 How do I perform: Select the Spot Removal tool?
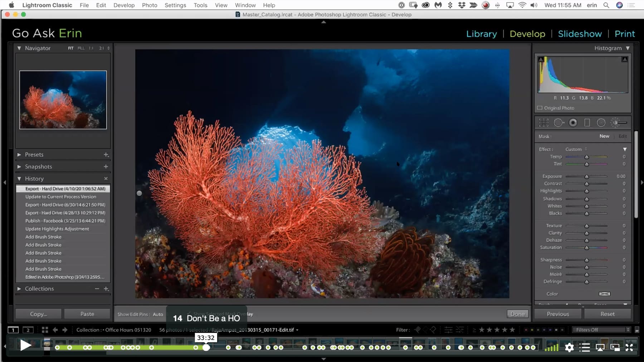pos(558,123)
